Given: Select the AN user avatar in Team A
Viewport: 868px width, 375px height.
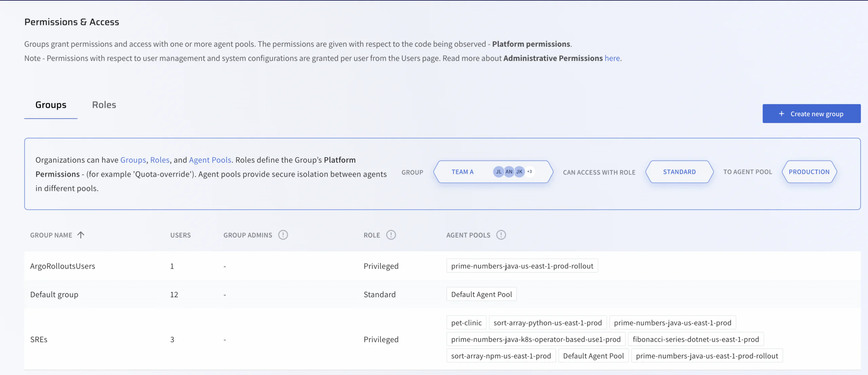Looking at the screenshot, I should (x=509, y=172).
